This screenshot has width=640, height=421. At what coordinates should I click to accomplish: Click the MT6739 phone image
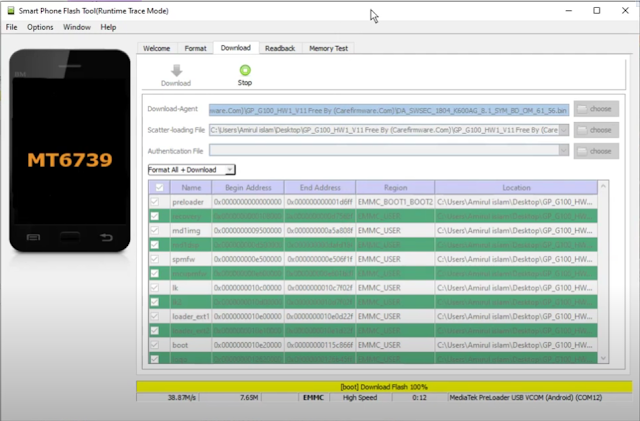70,151
